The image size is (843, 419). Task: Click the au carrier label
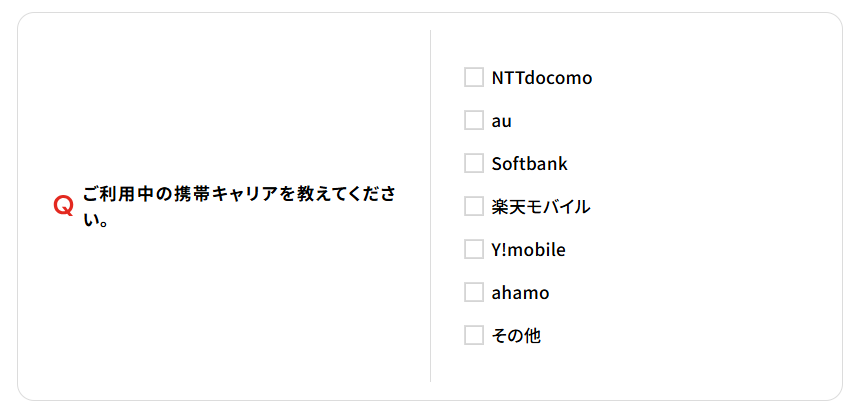tap(502, 121)
